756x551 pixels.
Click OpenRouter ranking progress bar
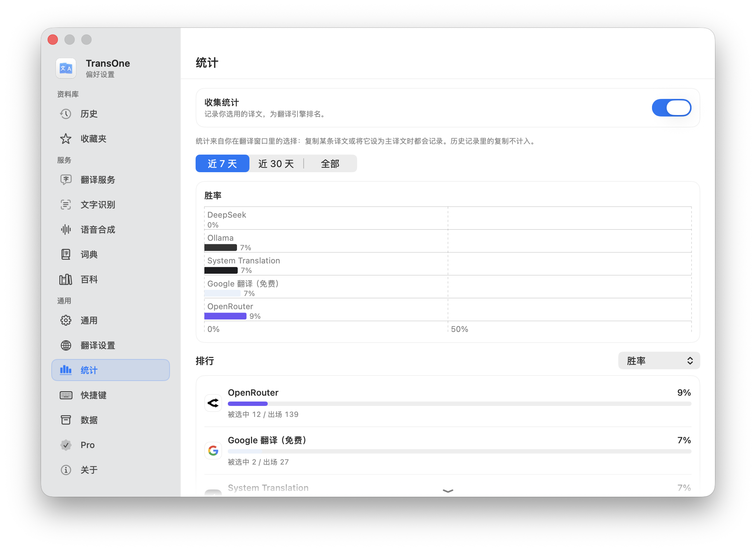459,404
